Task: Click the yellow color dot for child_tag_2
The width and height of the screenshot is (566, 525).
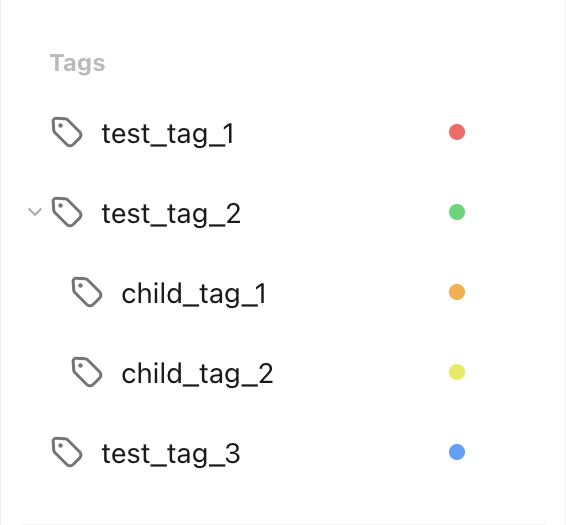Action: (x=457, y=372)
